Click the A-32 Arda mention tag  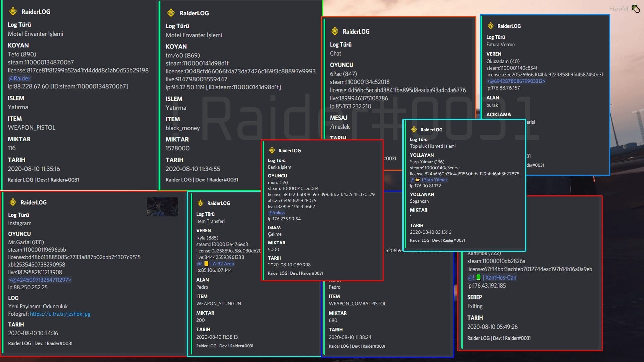click(x=215, y=264)
